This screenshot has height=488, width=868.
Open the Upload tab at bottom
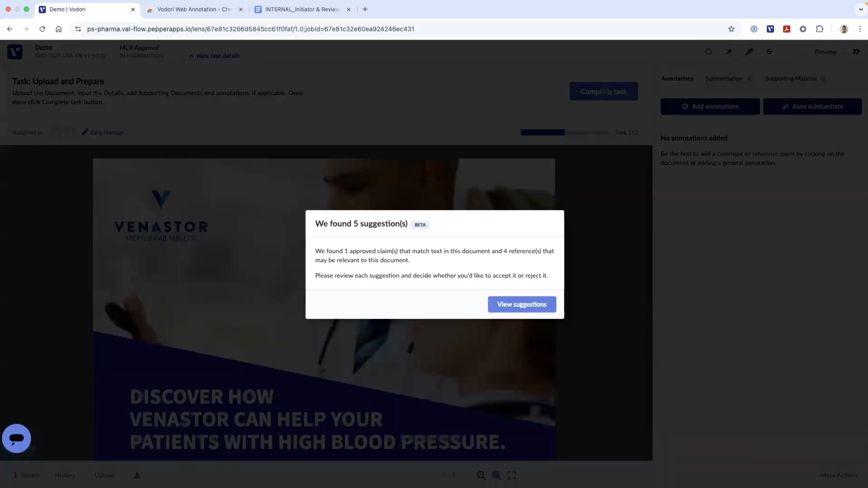click(104, 475)
